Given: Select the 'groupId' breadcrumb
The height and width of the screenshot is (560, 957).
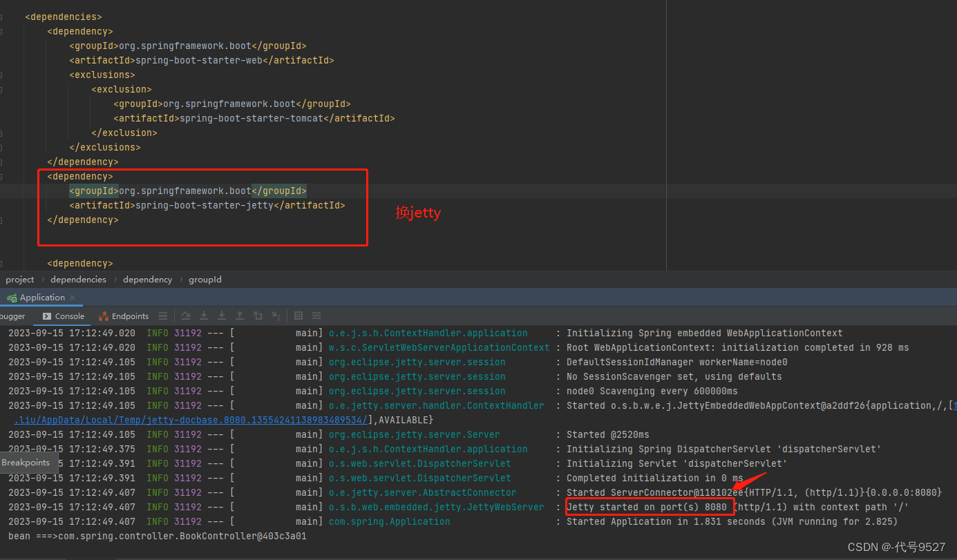Looking at the screenshot, I should (205, 280).
